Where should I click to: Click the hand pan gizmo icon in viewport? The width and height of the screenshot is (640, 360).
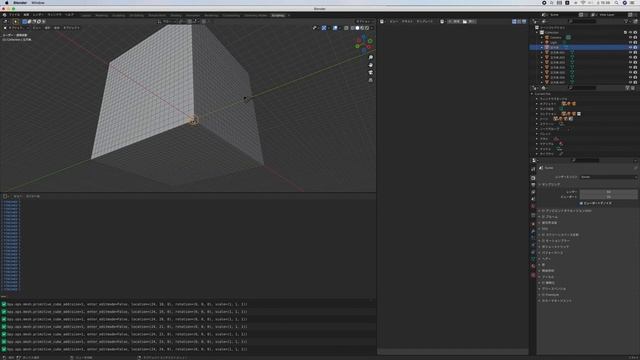(x=371, y=65)
